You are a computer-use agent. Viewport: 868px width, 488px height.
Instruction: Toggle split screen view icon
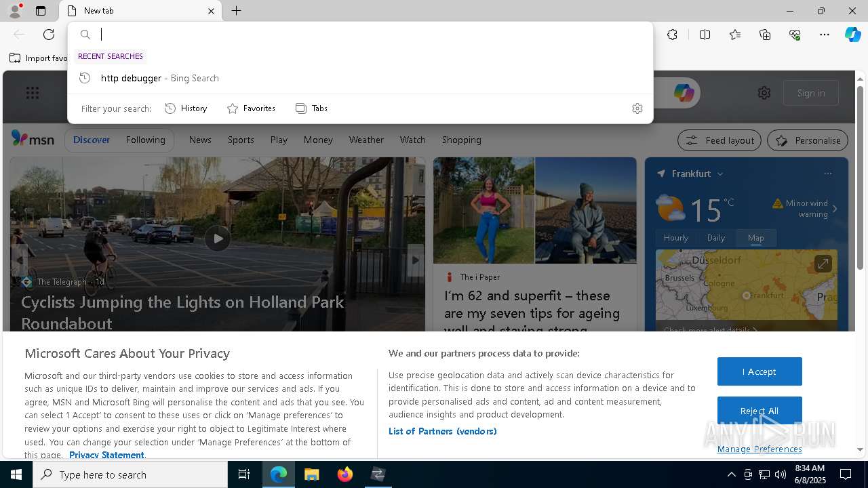click(x=705, y=35)
